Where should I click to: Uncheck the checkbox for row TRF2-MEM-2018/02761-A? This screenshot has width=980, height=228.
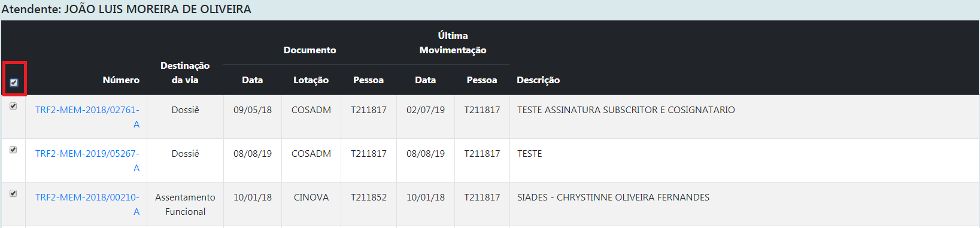tap(13, 106)
